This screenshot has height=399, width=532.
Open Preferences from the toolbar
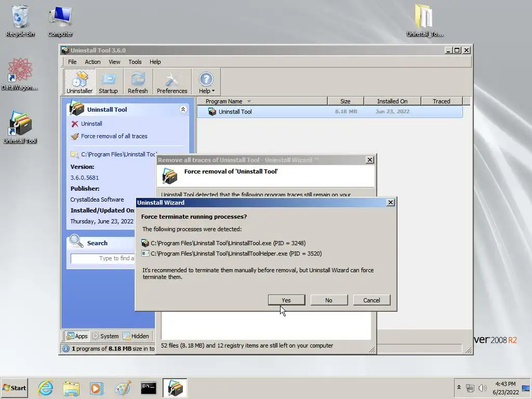click(x=172, y=82)
